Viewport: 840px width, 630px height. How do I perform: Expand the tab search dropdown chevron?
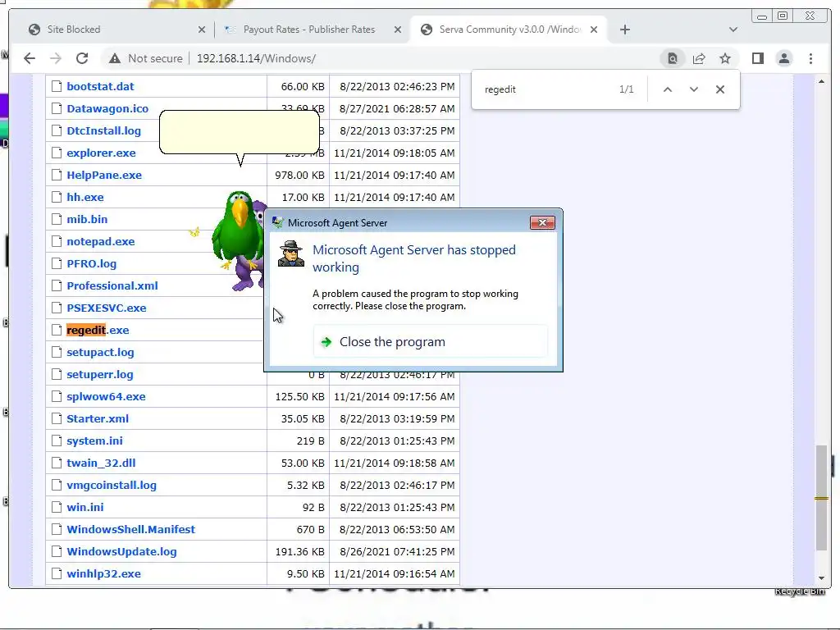point(733,30)
